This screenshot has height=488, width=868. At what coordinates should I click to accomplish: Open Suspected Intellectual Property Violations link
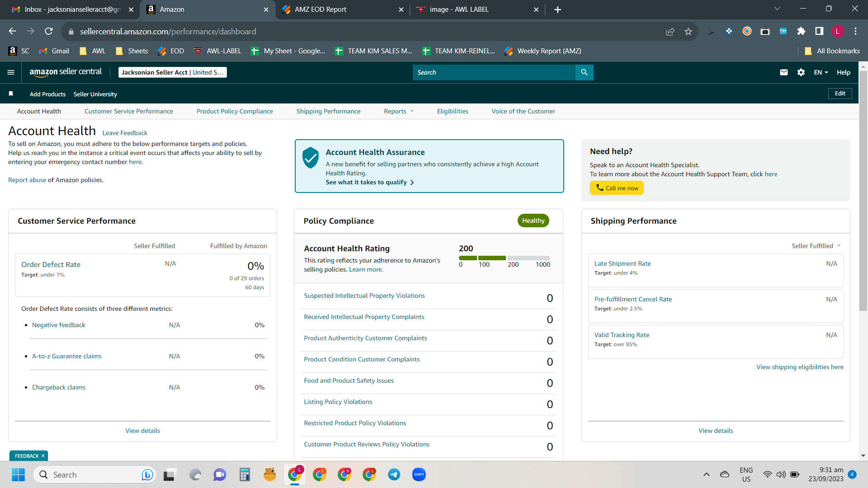pos(364,296)
